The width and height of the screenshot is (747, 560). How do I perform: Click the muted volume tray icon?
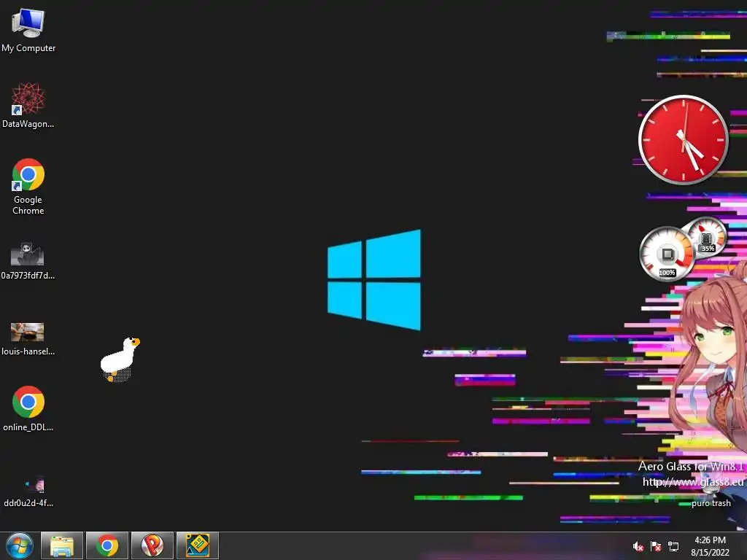(638, 547)
